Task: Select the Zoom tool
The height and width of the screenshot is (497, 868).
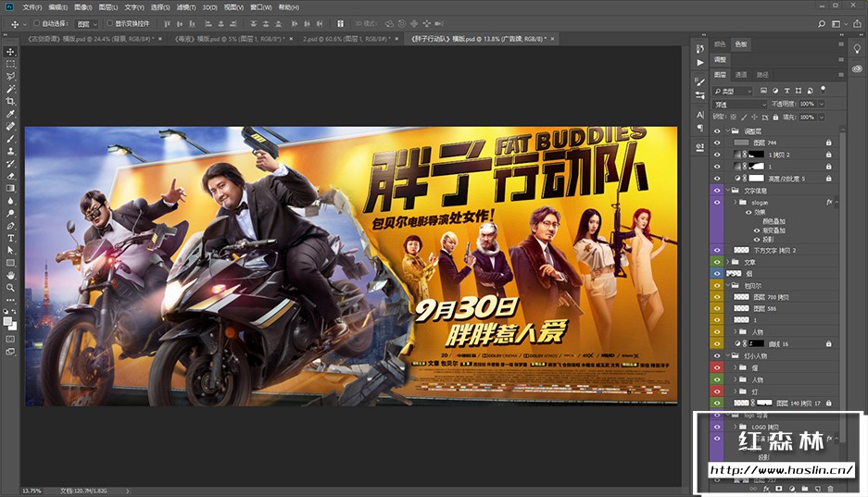Action: 10,288
